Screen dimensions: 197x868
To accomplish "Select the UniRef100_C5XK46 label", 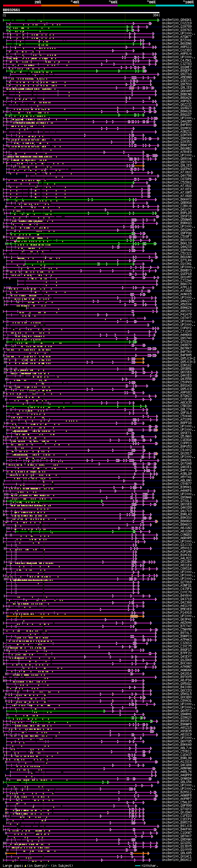I will [177, 416].
